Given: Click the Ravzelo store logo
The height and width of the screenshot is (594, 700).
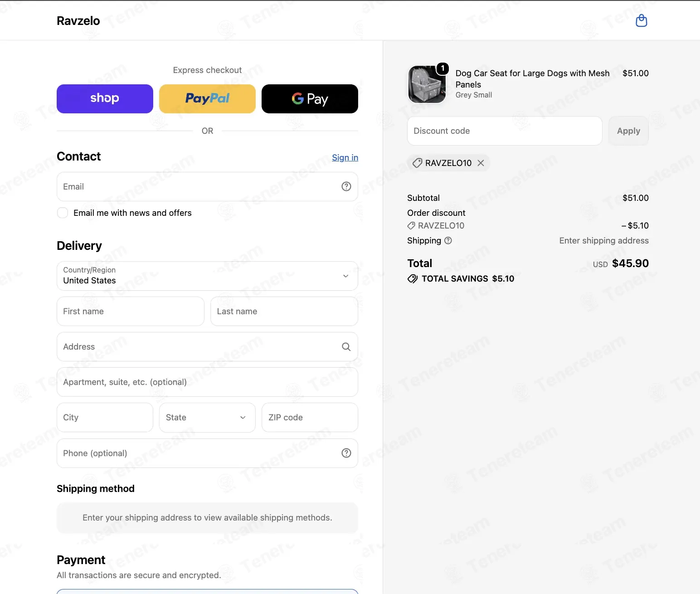Looking at the screenshot, I should [78, 21].
